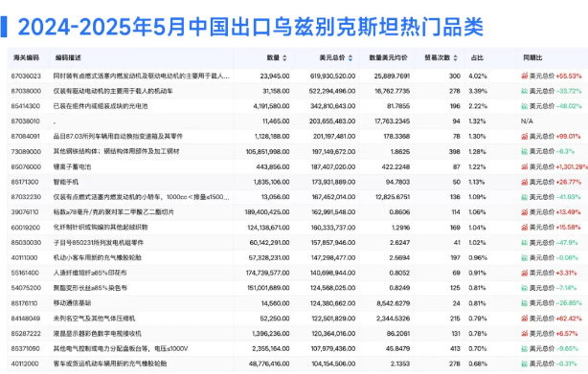Click the trend icon in row 54075200
Screen dimensions: 588x374
point(524,288)
